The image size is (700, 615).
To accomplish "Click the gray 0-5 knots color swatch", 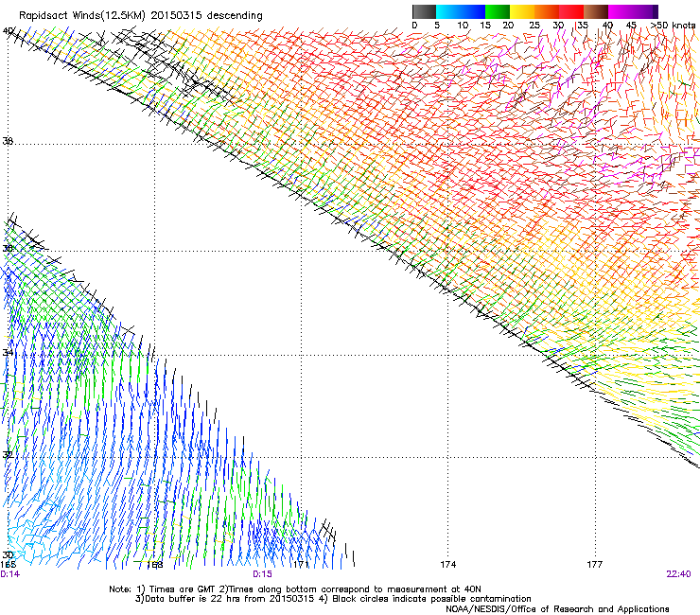I will point(424,11).
